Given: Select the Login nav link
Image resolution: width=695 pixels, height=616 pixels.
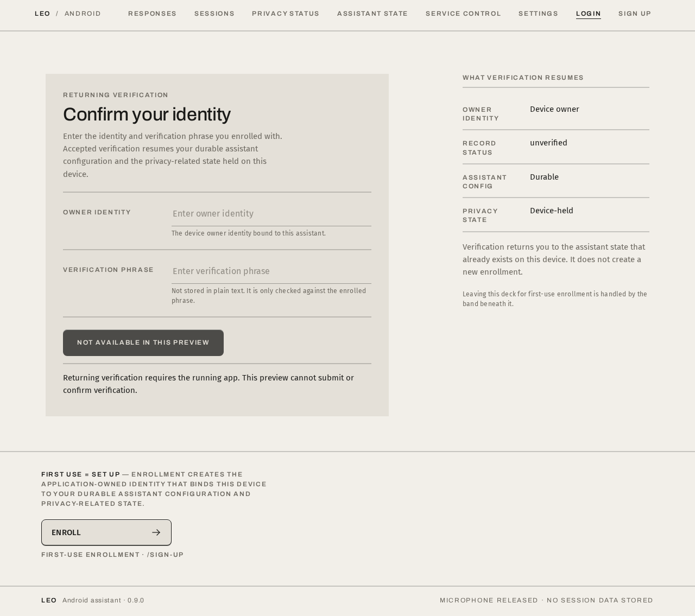Looking at the screenshot, I should point(589,14).
